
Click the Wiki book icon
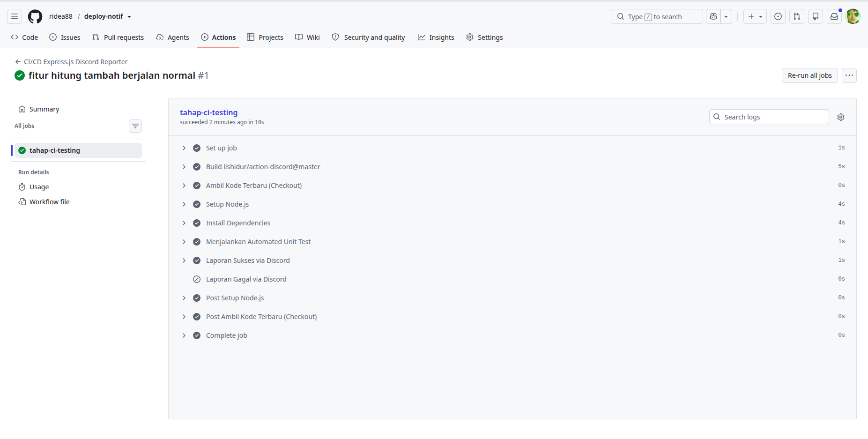299,37
